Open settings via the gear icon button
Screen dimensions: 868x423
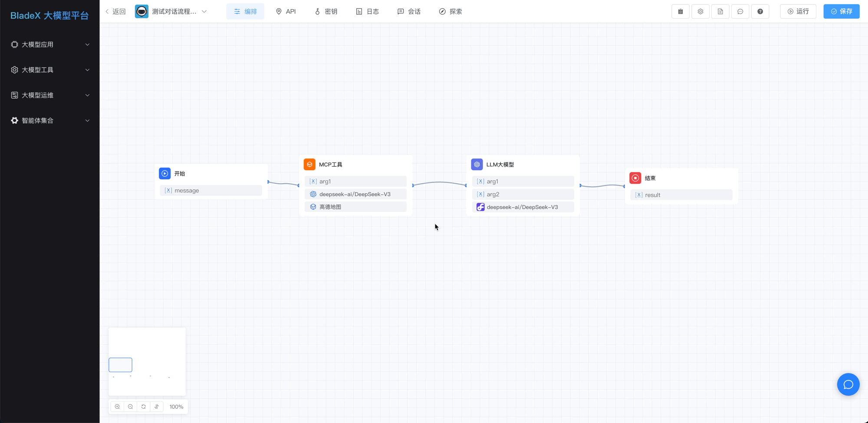700,11
